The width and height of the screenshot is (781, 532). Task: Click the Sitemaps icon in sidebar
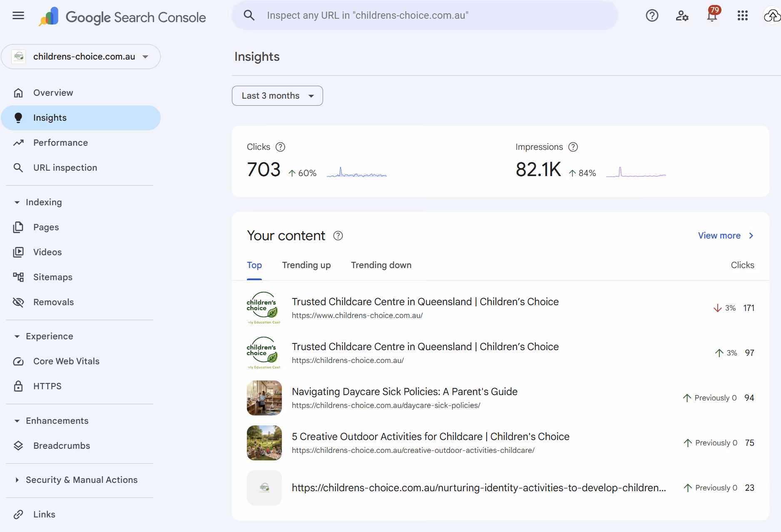click(x=18, y=277)
